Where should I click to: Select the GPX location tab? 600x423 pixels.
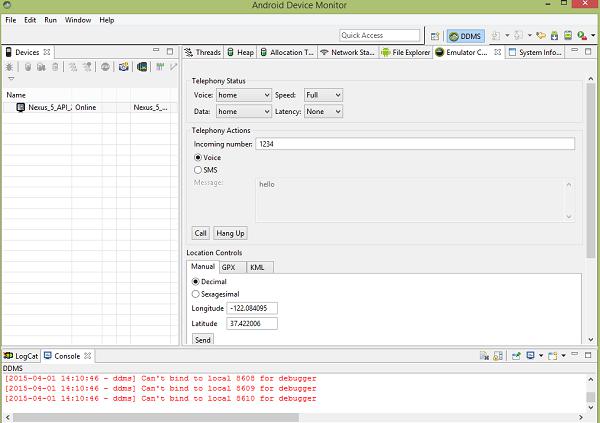(233, 267)
